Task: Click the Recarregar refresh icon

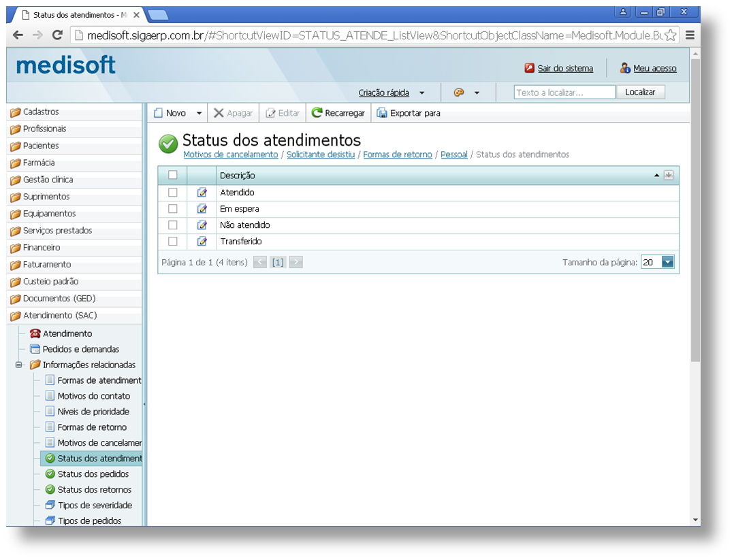Action: coord(317,113)
